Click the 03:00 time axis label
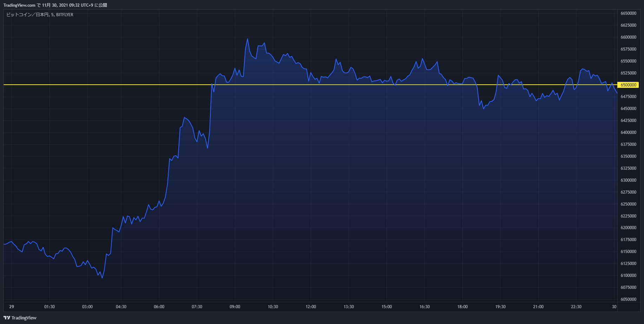Viewport: 644px width, 324px height. tap(87, 307)
